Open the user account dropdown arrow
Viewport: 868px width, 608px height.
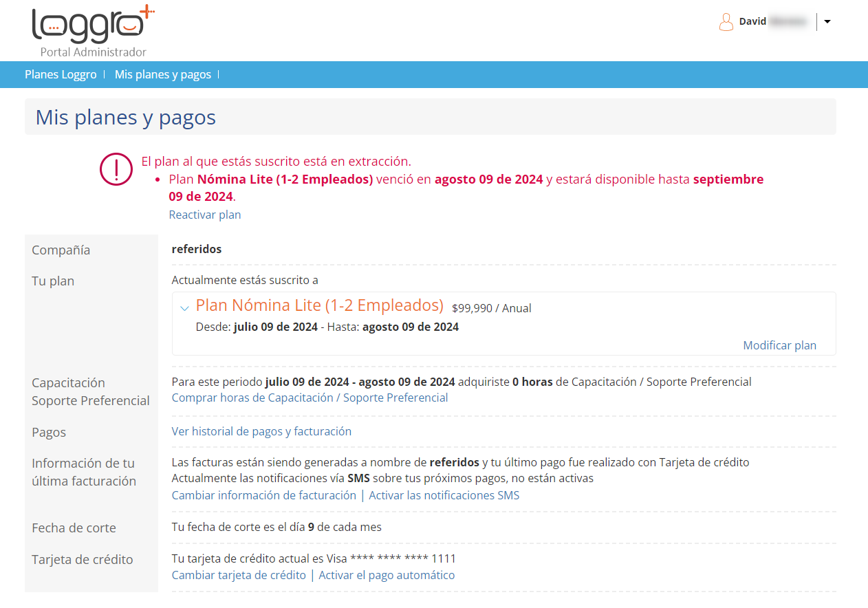(x=827, y=22)
